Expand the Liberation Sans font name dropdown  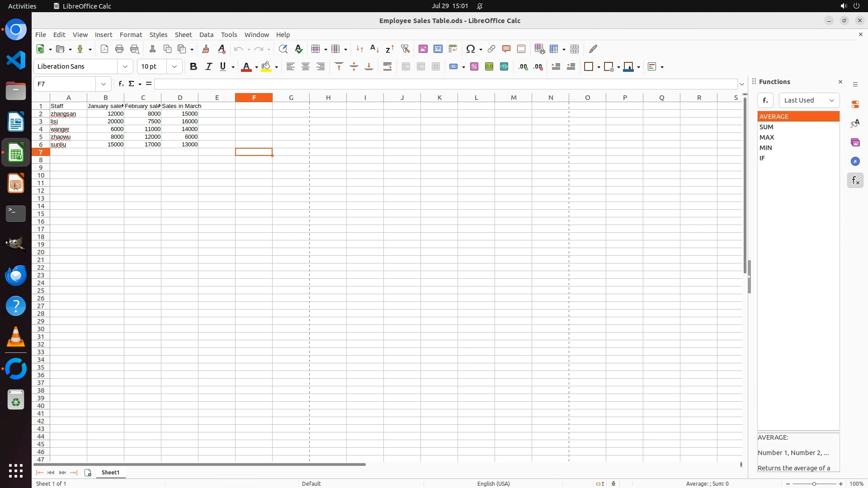tap(125, 67)
